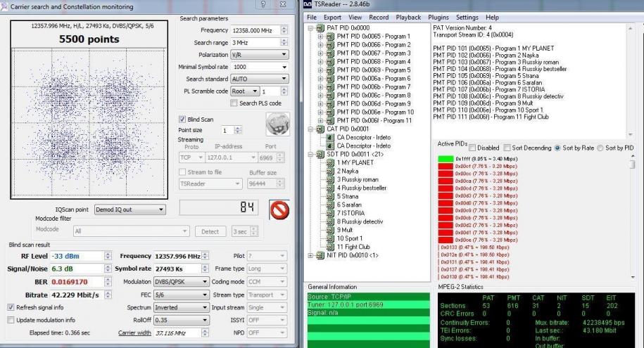Click the Search range 3 MHz field
Screen dimensions: 644x348
pyautogui.click(x=255, y=43)
